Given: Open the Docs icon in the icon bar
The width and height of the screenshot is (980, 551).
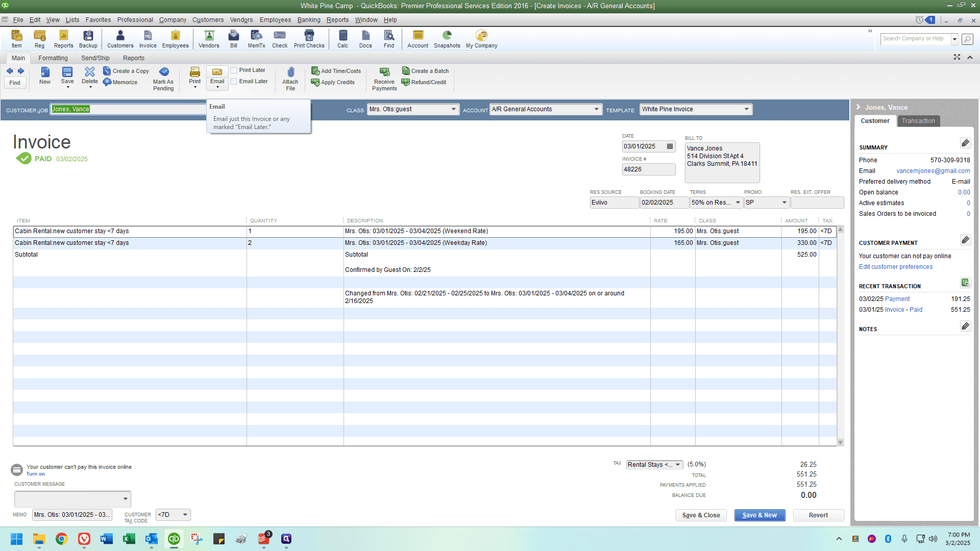Looking at the screenshot, I should [x=365, y=39].
